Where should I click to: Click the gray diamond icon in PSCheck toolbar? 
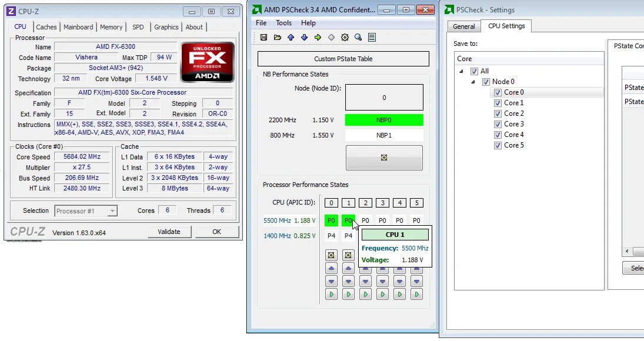click(x=332, y=38)
